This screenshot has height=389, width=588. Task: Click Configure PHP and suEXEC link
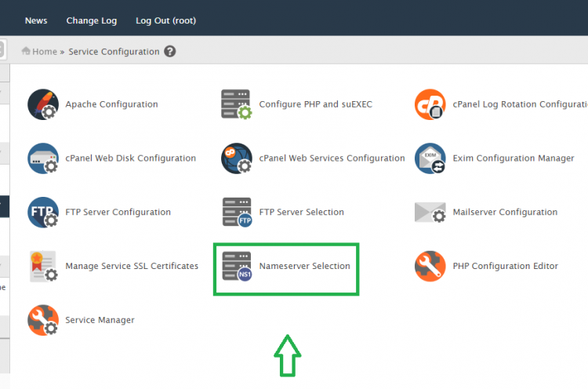(316, 104)
